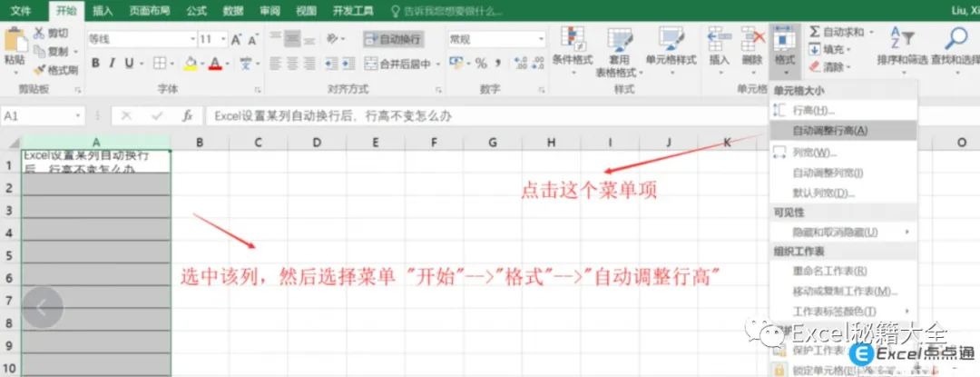Expand Hide and Unhide (隐藏和取消隐藏) submenu
980x377 pixels.
[x=843, y=232]
